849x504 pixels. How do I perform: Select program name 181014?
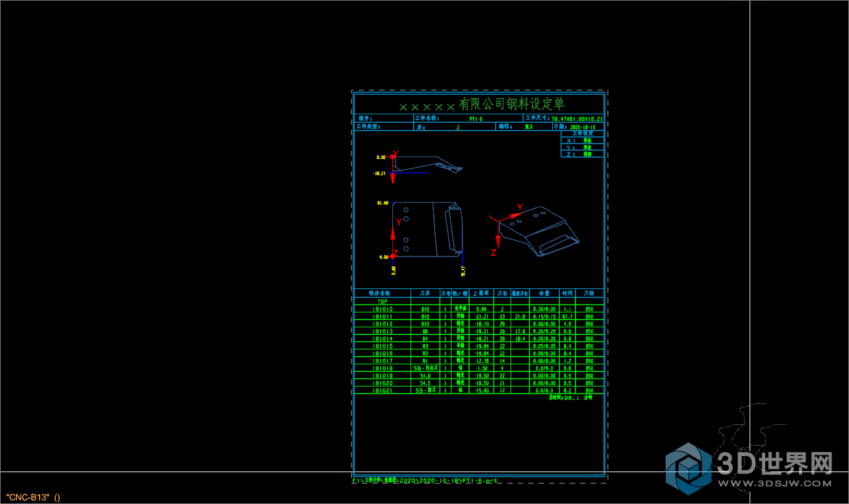coord(383,339)
